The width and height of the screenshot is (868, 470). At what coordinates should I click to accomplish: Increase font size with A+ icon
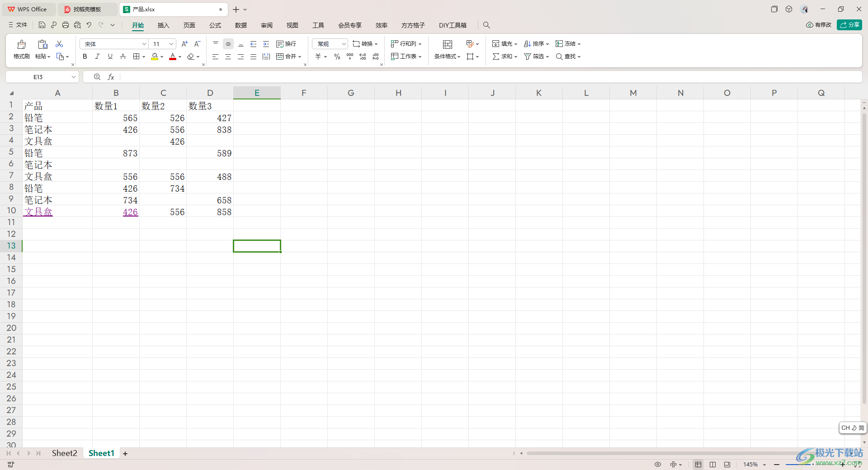[x=184, y=44]
